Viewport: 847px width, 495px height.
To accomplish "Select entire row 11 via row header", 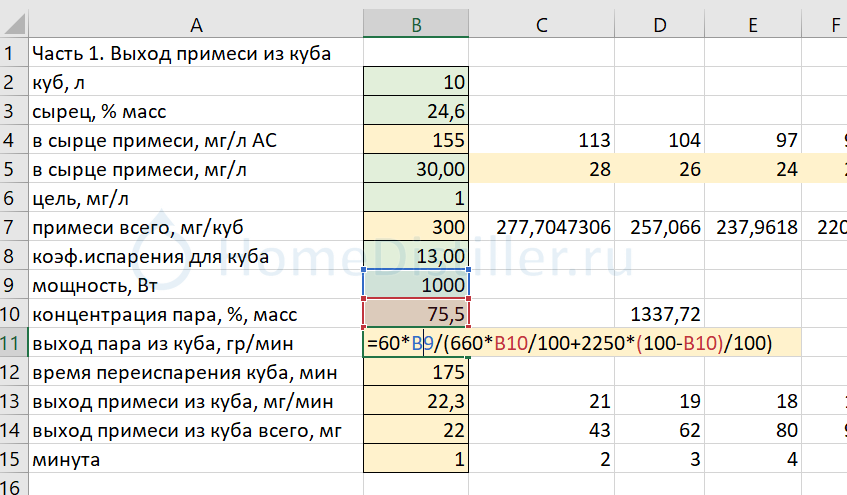I will 12,344.
